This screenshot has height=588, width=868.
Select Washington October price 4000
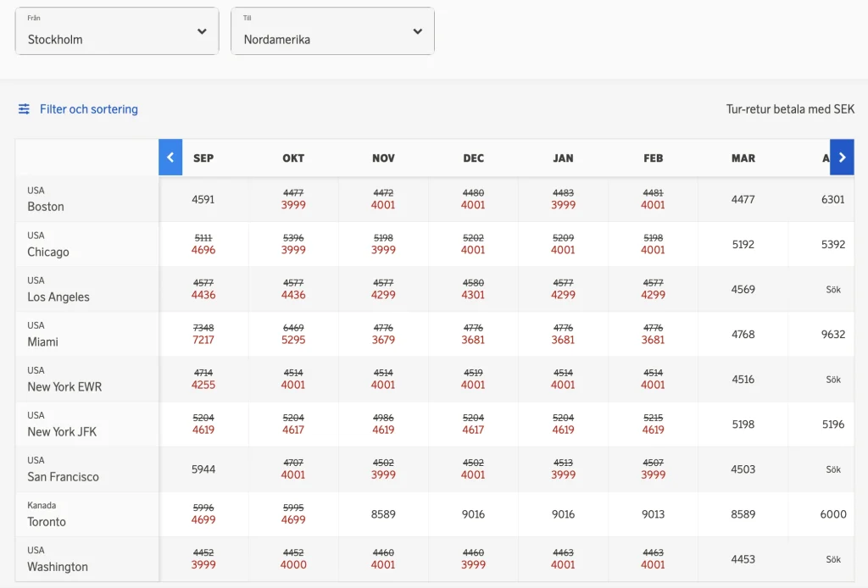pos(293,565)
